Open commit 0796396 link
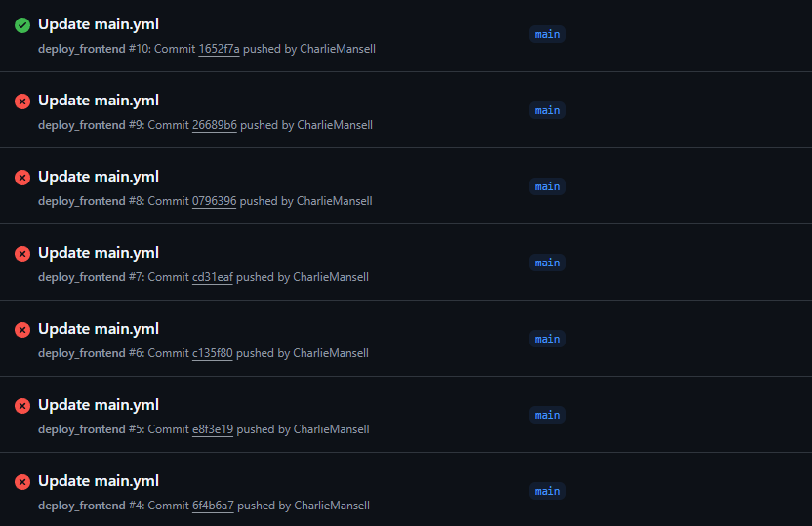Image resolution: width=812 pixels, height=526 pixels. click(x=214, y=201)
